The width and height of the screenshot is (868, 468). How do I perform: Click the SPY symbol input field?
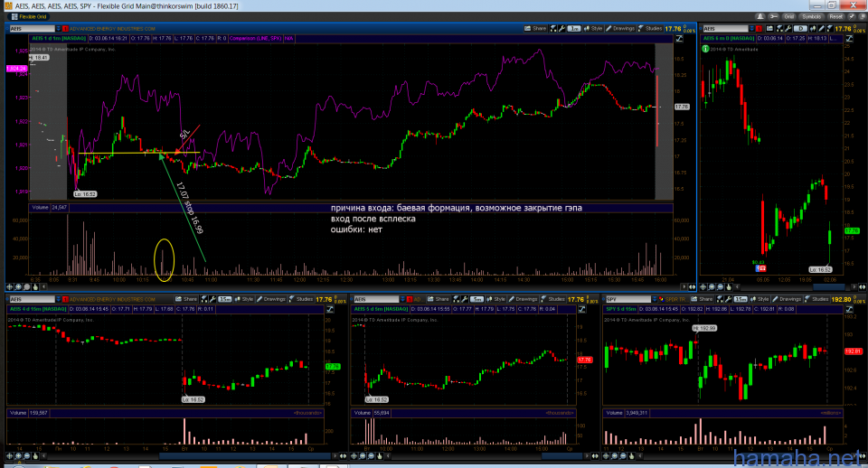click(628, 299)
